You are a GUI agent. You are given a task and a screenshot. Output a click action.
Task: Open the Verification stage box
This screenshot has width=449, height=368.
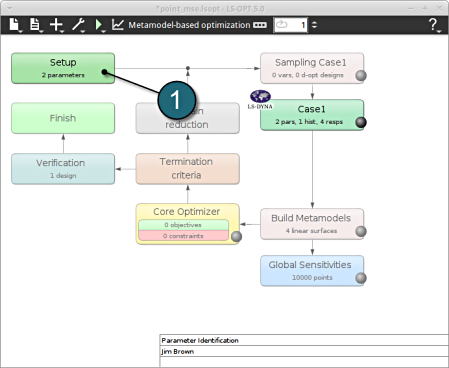click(x=63, y=169)
